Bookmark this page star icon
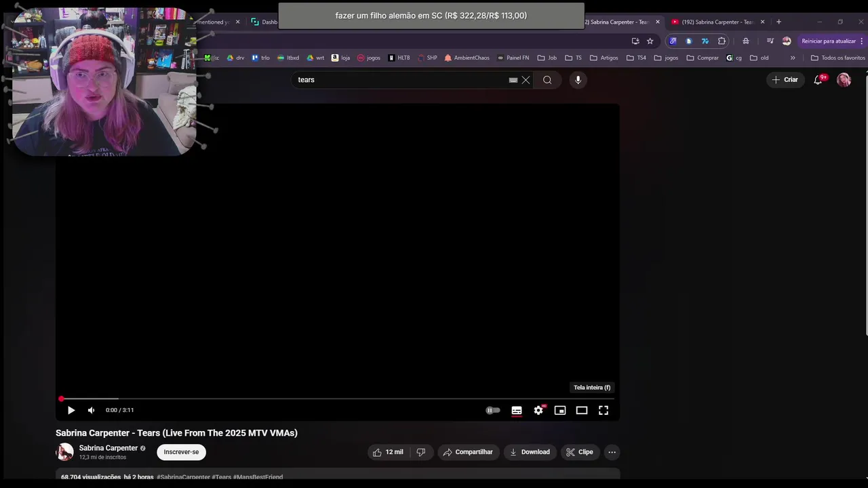Viewport: 868px width, 488px height. click(650, 41)
